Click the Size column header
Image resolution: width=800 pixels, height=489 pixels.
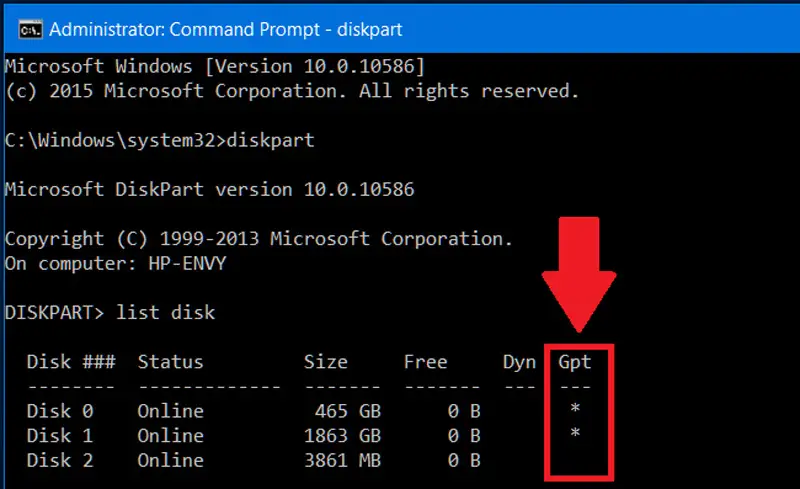[x=326, y=362]
